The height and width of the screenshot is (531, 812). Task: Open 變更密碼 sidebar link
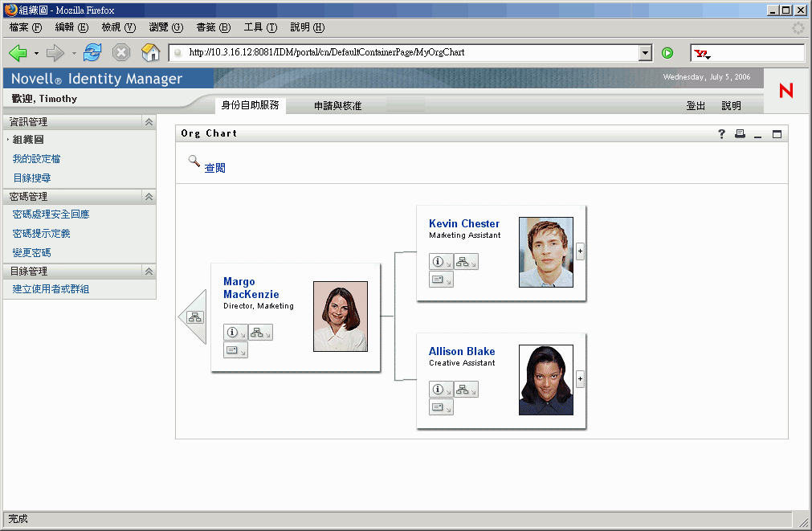click(31, 253)
